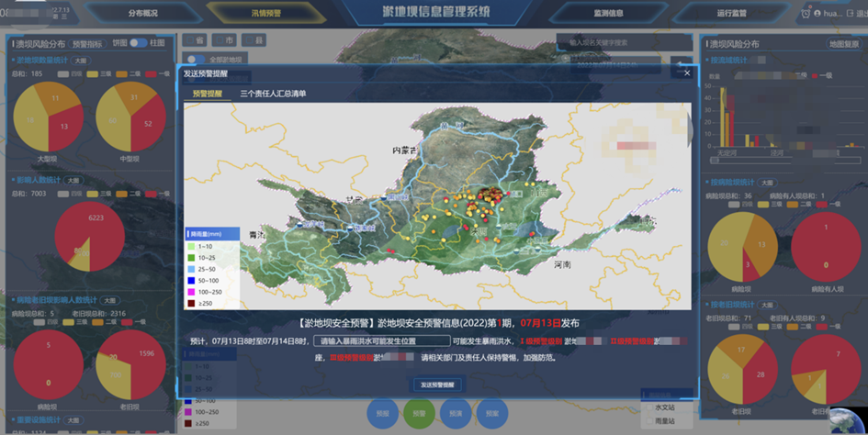Click the 发送预警提醒 send button
Screen dimensions: 868x435
click(437, 385)
